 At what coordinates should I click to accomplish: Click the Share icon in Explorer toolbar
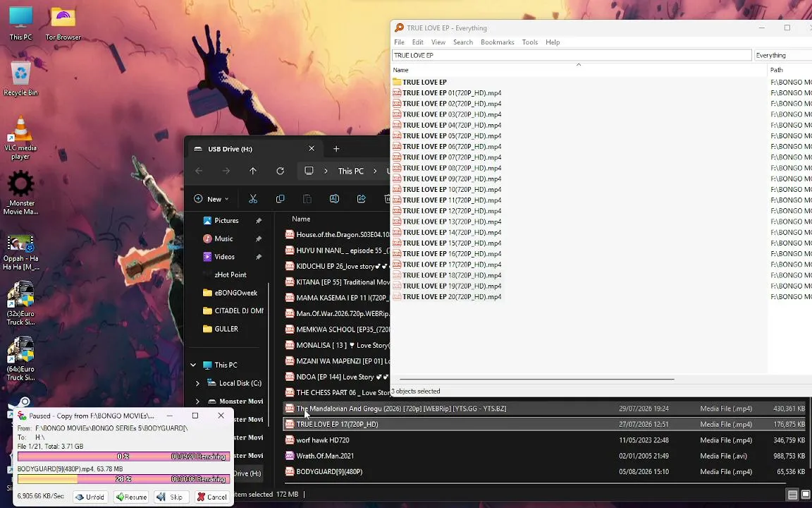(x=362, y=198)
